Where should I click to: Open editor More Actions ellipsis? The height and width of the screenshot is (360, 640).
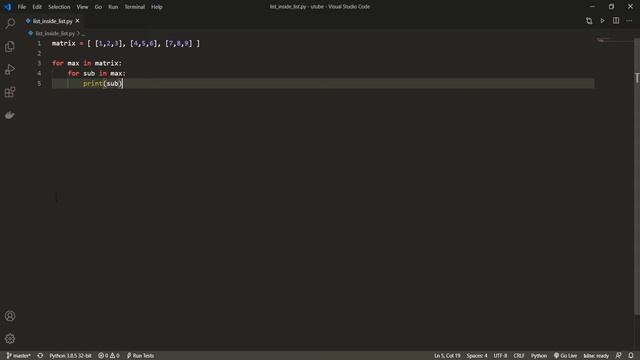click(629, 20)
